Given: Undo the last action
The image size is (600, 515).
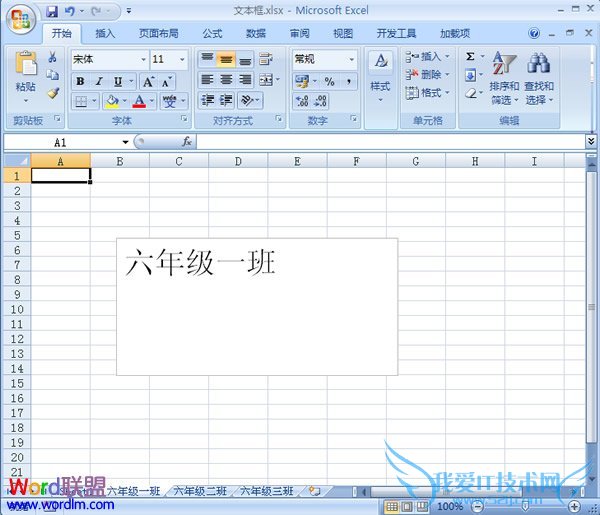Looking at the screenshot, I should [70, 11].
